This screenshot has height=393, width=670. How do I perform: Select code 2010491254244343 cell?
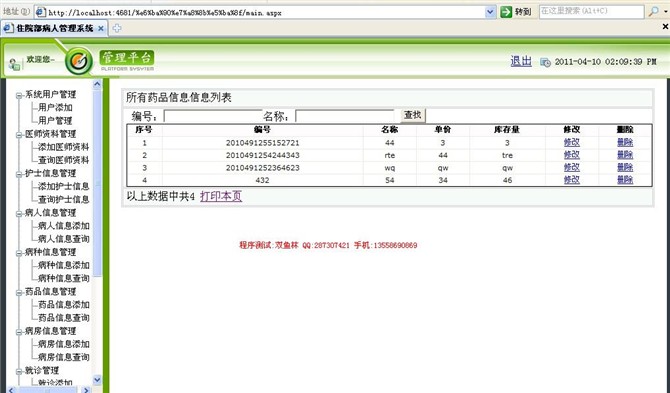[262, 155]
